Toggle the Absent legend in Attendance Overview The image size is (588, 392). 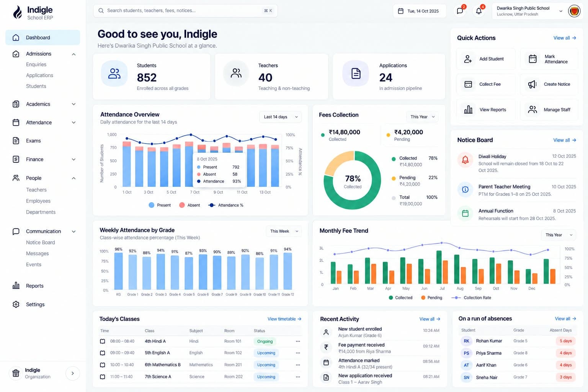click(x=189, y=205)
